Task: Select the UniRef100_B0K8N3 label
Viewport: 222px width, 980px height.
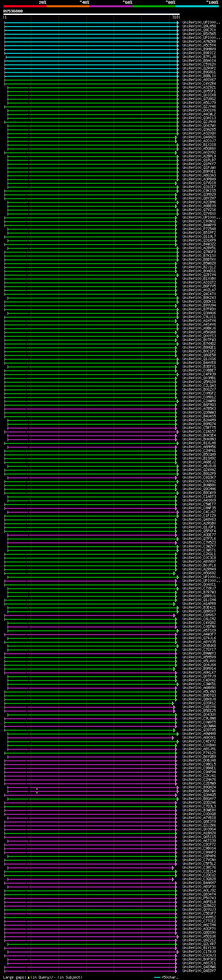Action: (x=199, y=439)
